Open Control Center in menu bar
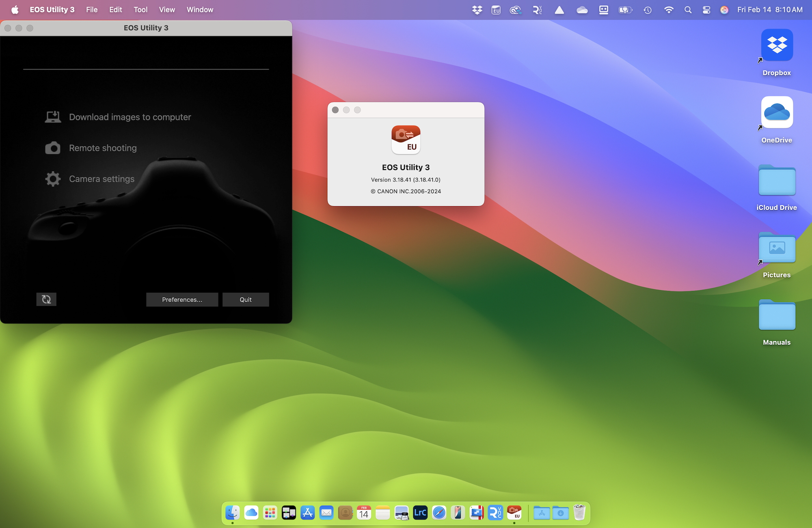The height and width of the screenshot is (528, 812). click(x=706, y=10)
